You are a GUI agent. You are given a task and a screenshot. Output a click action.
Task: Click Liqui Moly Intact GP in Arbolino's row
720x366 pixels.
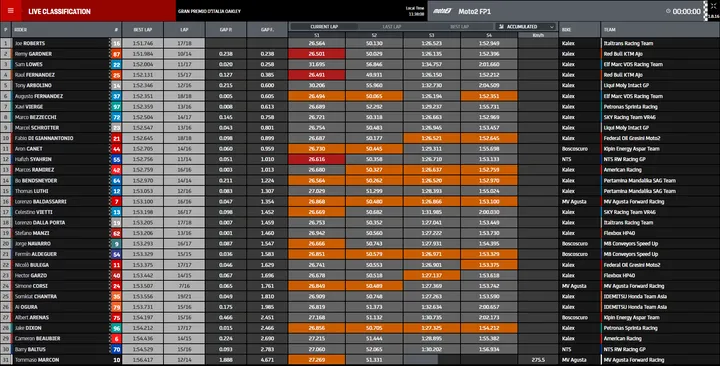point(626,85)
